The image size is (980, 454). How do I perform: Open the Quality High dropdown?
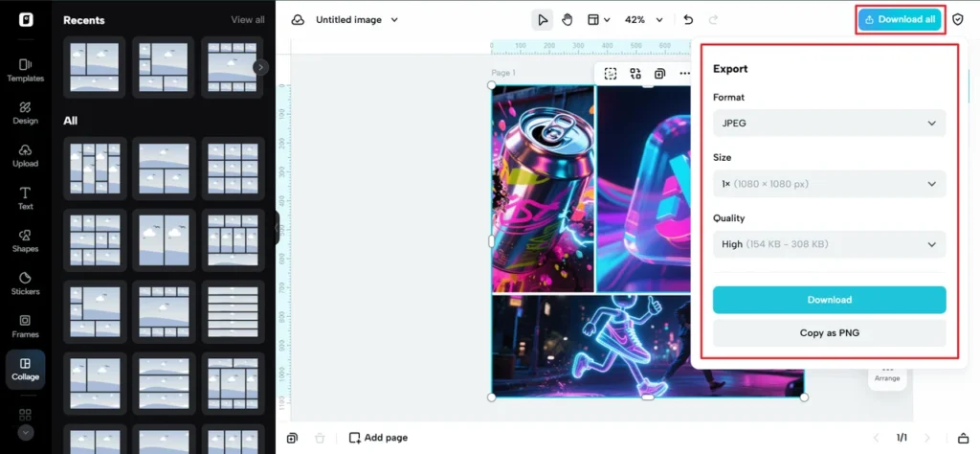point(830,244)
